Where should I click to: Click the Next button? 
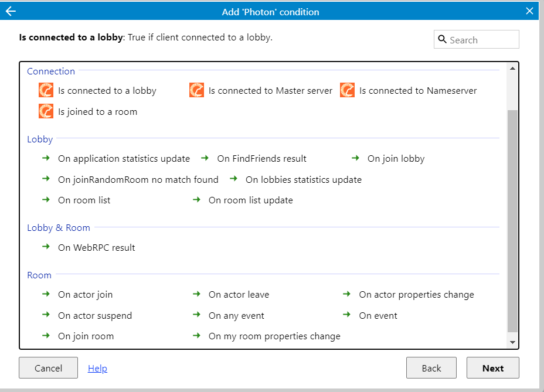click(x=492, y=368)
